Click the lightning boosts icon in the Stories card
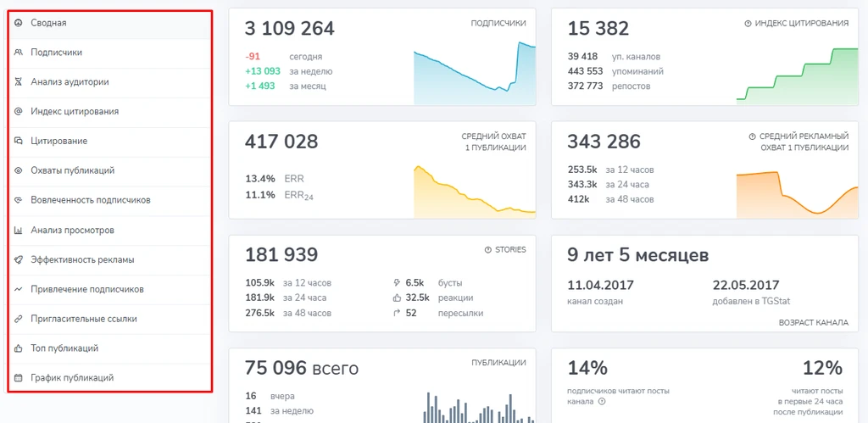Screen dimensions: 868x423 (397, 282)
